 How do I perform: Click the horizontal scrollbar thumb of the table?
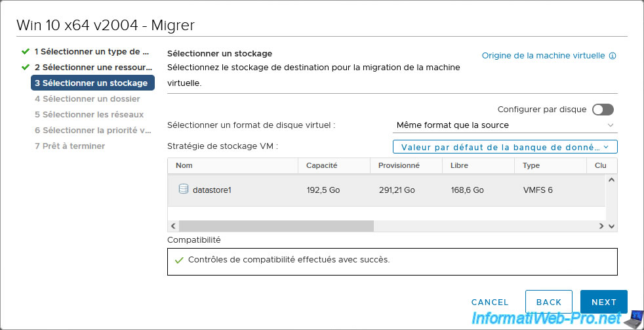(x=276, y=226)
